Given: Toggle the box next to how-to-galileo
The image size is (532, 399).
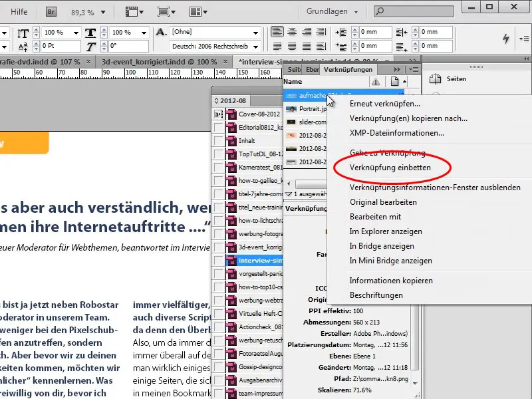Looking at the screenshot, I should 219,181.
